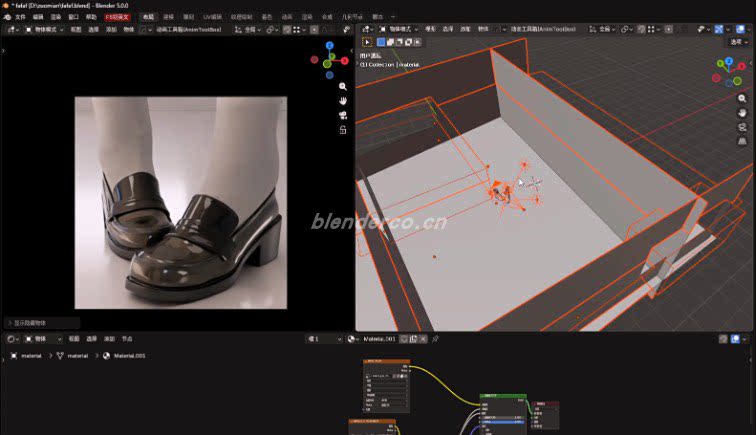This screenshot has width=756, height=435.
Task: Click left viewport AnimToolBox button
Action: [189, 29]
